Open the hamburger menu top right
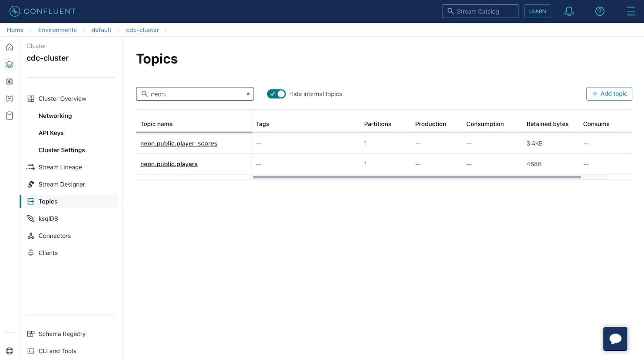Viewport: 644px width, 363px height. coord(631,11)
